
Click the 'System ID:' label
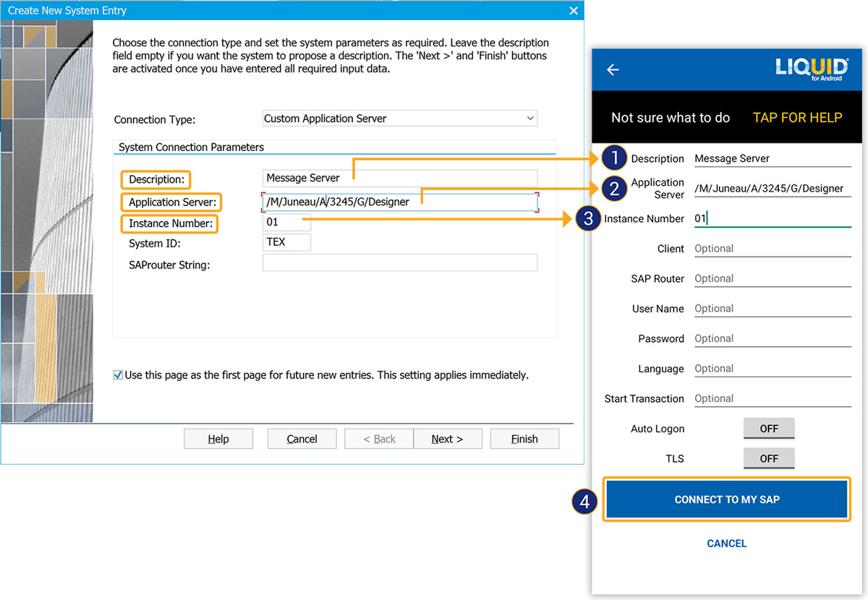click(155, 244)
